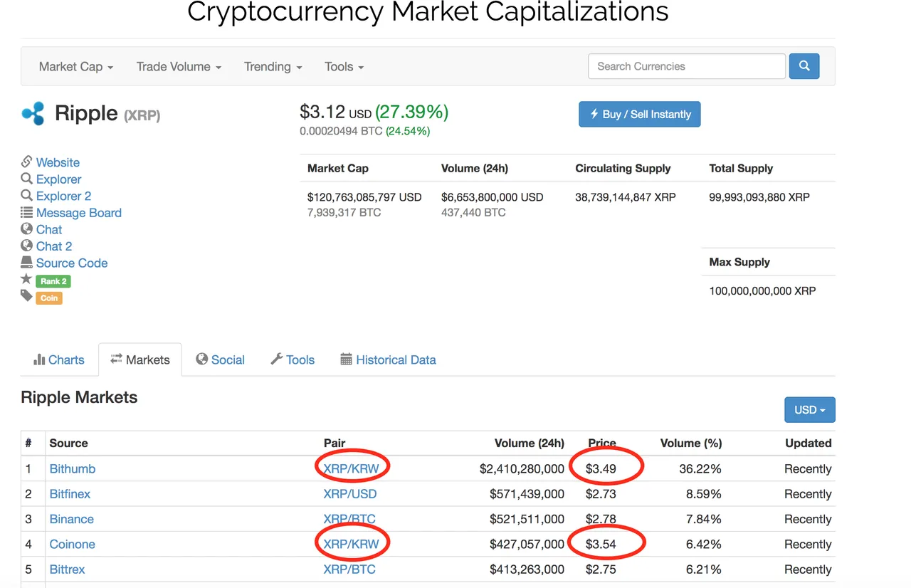The width and height of the screenshot is (911, 588).
Task: Click the tag icon beside Coin
Action: 27,295
